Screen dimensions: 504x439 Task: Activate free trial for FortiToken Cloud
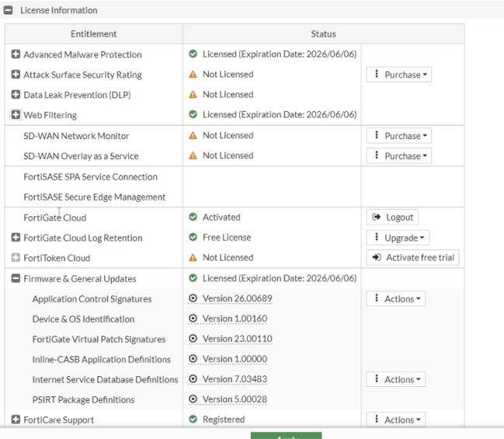[x=412, y=258]
